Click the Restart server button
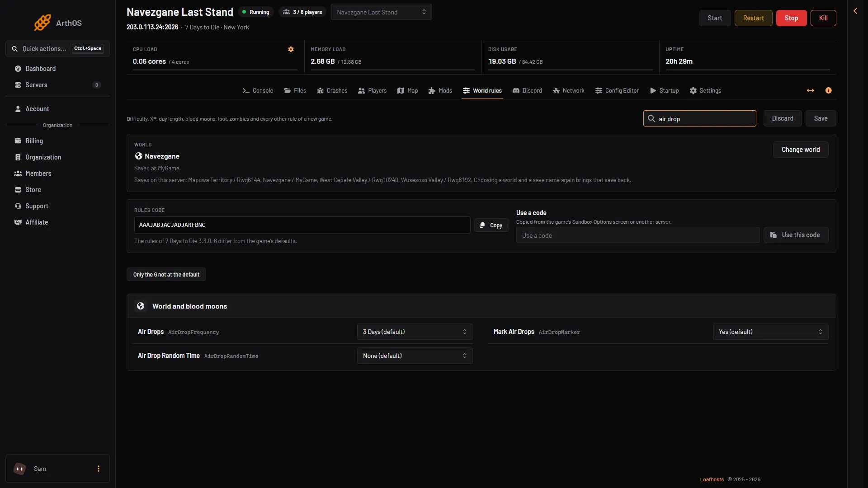The width and height of the screenshot is (868, 488). 753,18
